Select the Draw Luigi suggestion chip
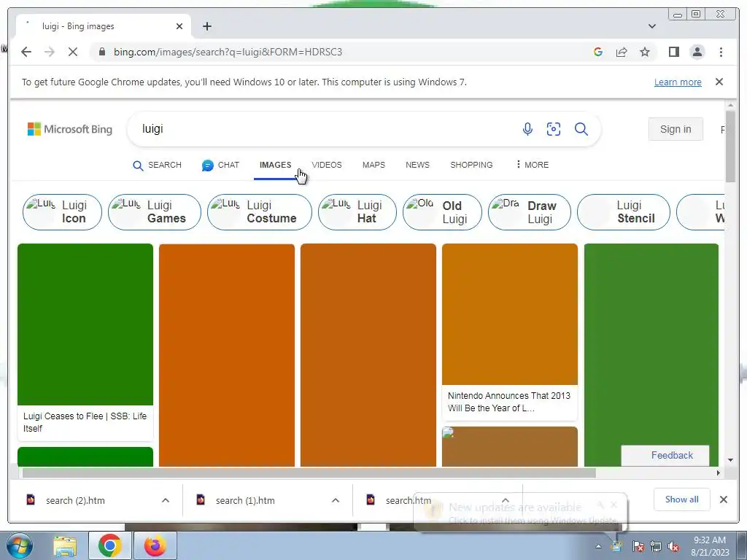Viewport: 747px width, 560px height. (530, 212)
